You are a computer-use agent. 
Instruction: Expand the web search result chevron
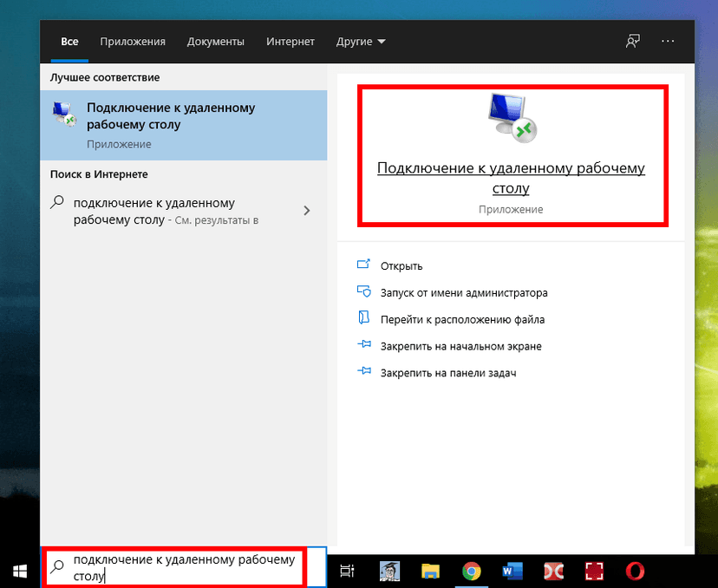point(306,211)
